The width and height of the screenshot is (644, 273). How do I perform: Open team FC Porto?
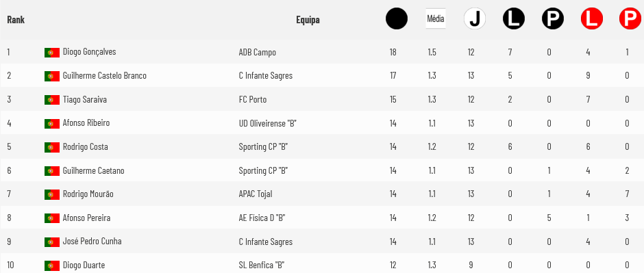pyautogui.click(x=253, y=100)
